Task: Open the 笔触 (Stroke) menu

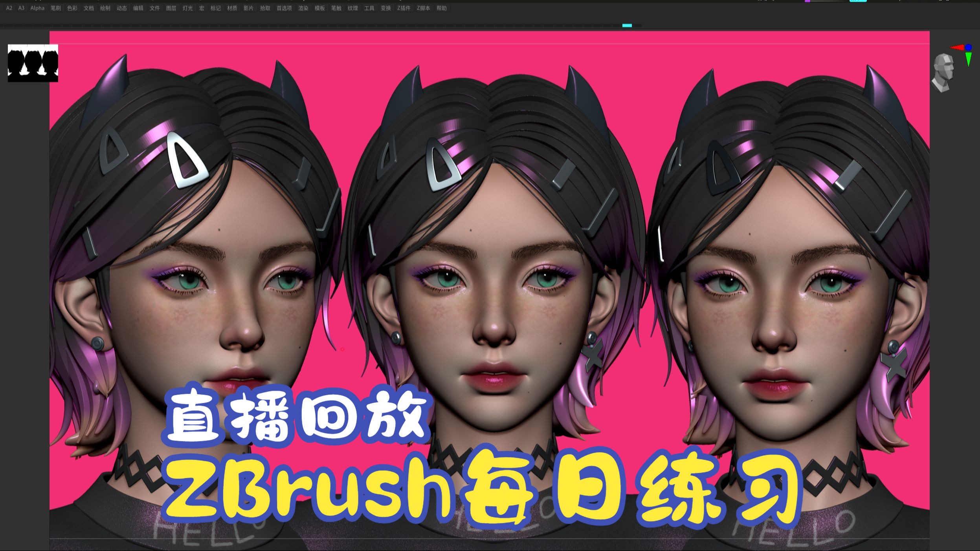Action: coord(336,8)
